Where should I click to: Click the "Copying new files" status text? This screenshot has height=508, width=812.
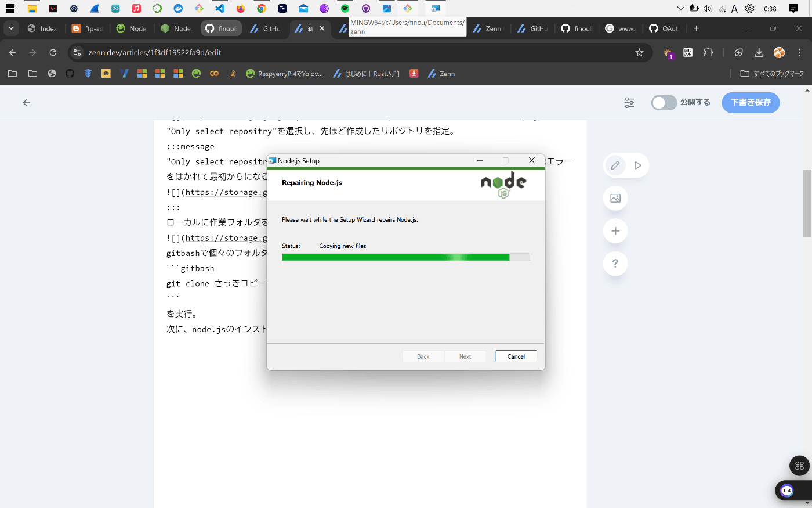tap(343, 246)
